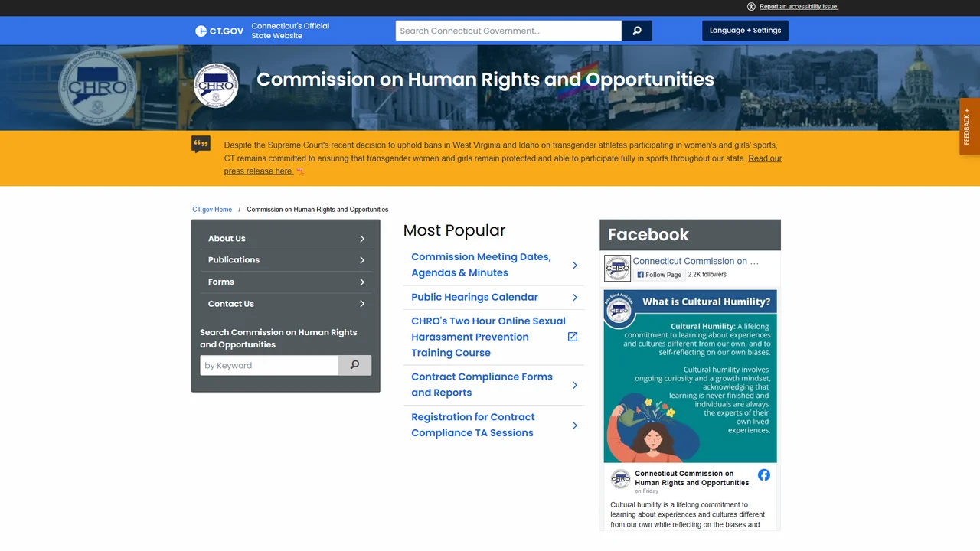
Task: Focus the 'by Keyword' search field
Action: coord(269,365)
